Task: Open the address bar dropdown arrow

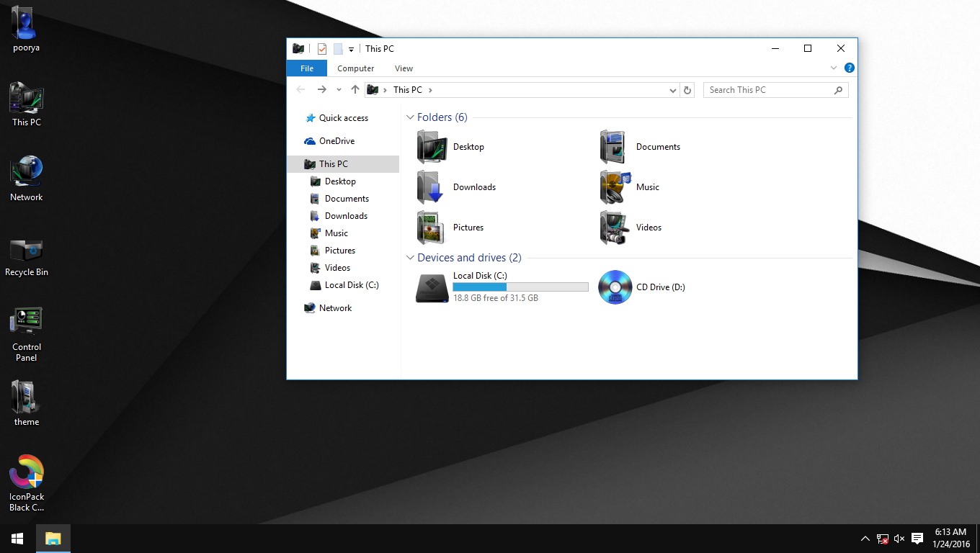Action: click(x=672, y=89)
